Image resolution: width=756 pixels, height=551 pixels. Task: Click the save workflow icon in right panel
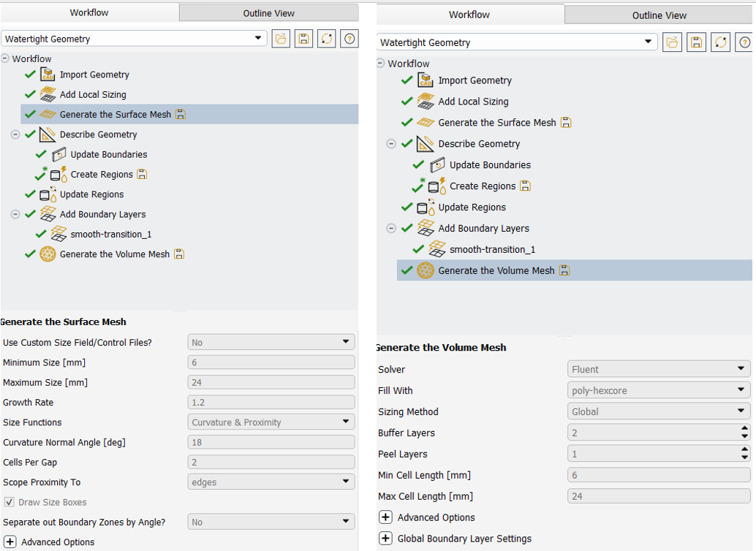(697, 42)
